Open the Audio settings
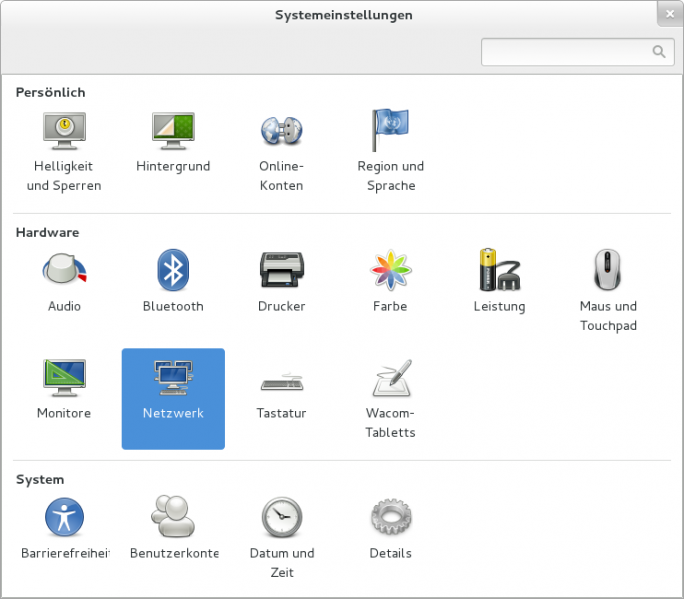The image size is (684, 599). tap(64, 281)
